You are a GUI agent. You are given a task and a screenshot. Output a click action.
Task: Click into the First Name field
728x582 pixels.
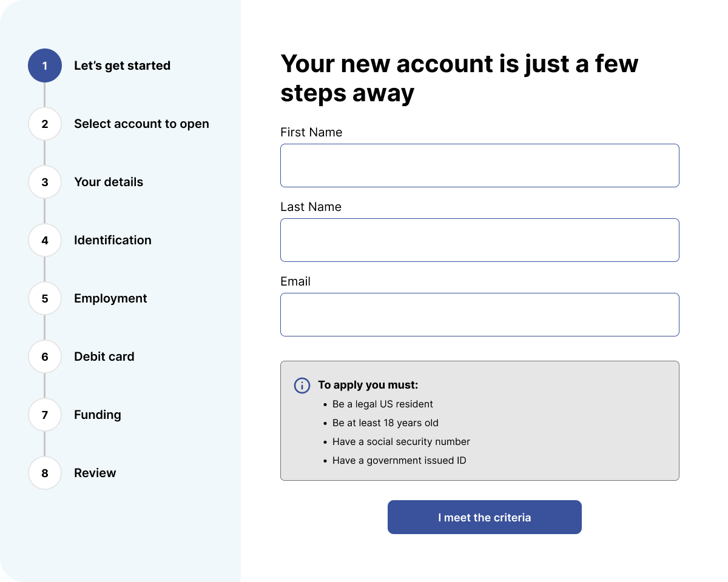[x=479, y=166]
